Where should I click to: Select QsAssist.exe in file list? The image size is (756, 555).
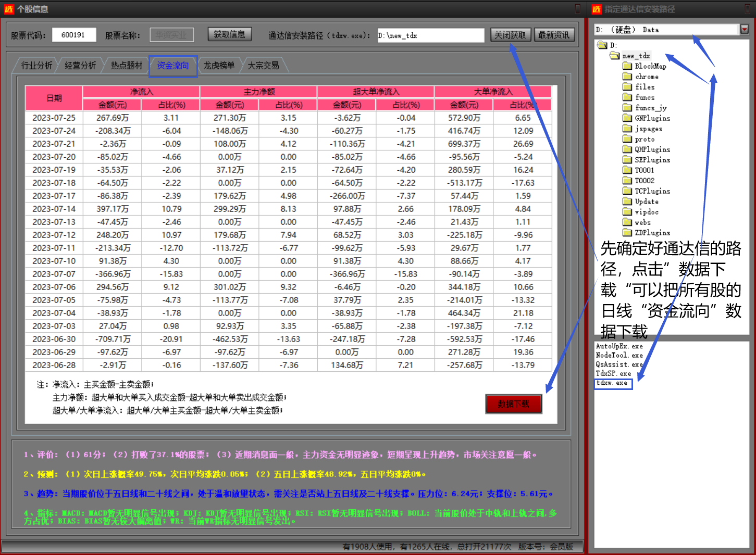click(619, 364)
